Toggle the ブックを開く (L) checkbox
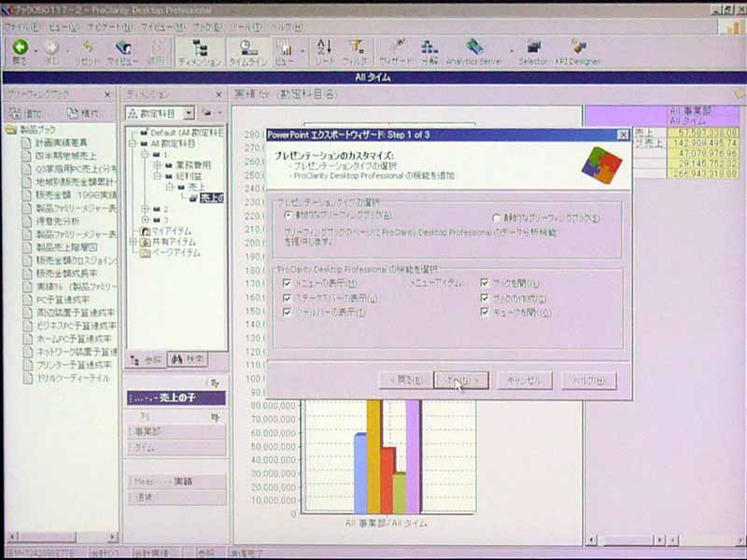The height and width of the screenshot is (560, 747). pyautogui.click(x=485, y=284)
